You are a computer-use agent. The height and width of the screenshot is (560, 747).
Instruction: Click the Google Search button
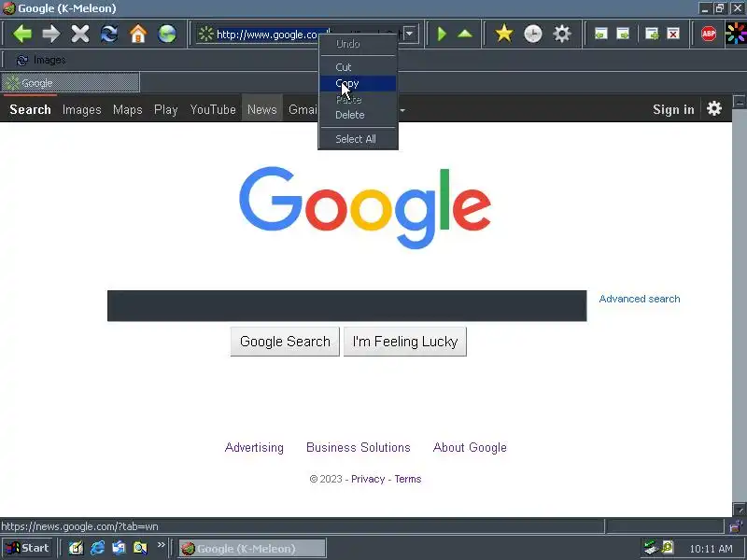pos(285,342)
